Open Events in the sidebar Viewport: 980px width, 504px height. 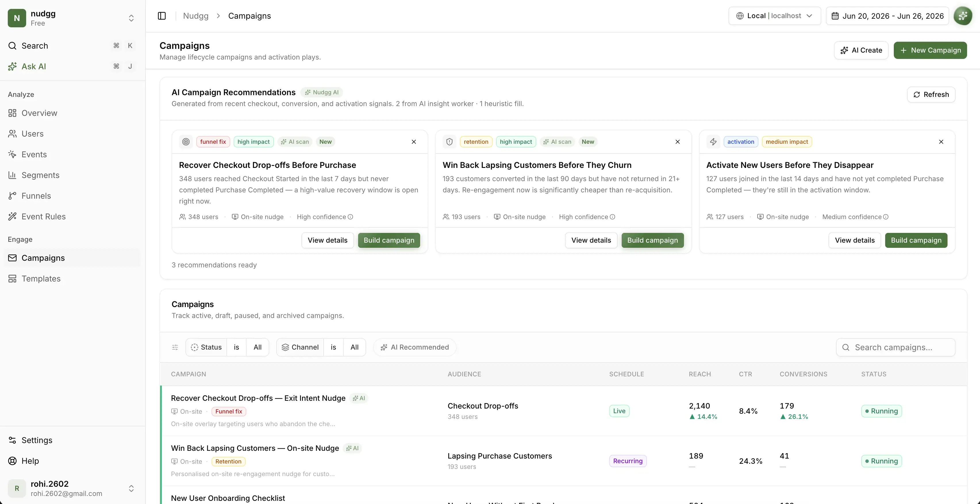[x=72, y=155]
